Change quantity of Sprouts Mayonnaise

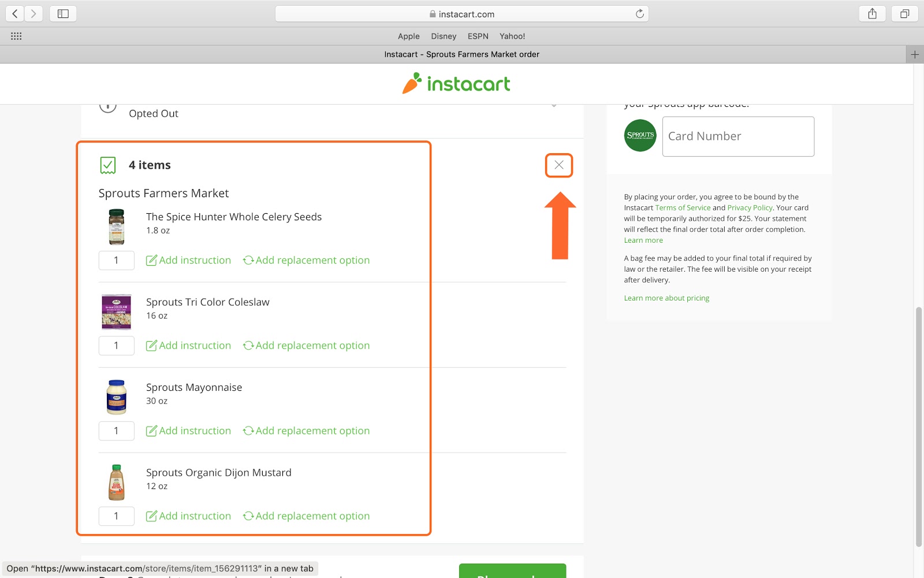117,431
